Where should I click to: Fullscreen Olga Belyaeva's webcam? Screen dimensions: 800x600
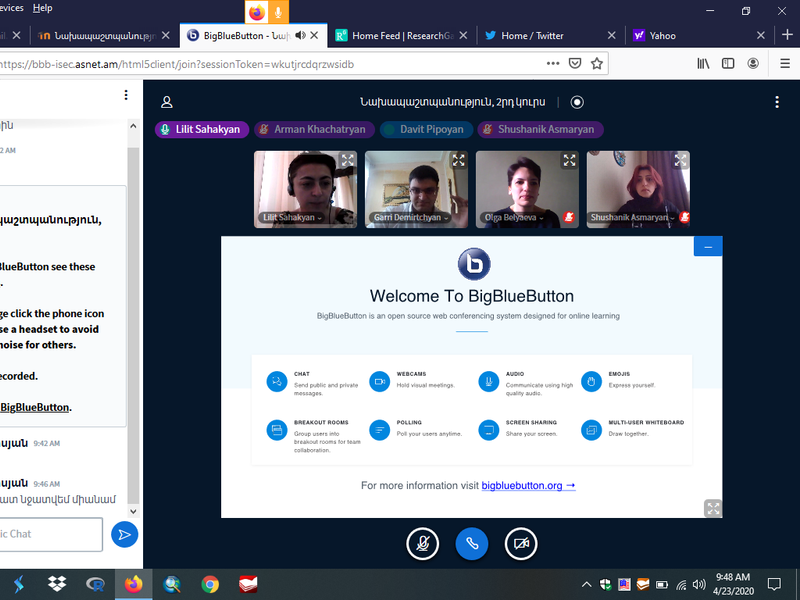569,160
